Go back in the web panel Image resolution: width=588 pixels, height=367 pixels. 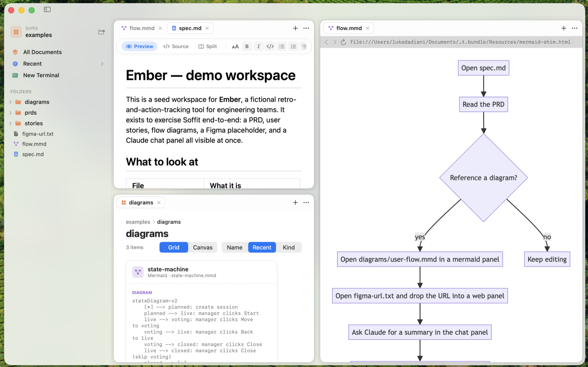pyautogui.click(x=326, y=42)
